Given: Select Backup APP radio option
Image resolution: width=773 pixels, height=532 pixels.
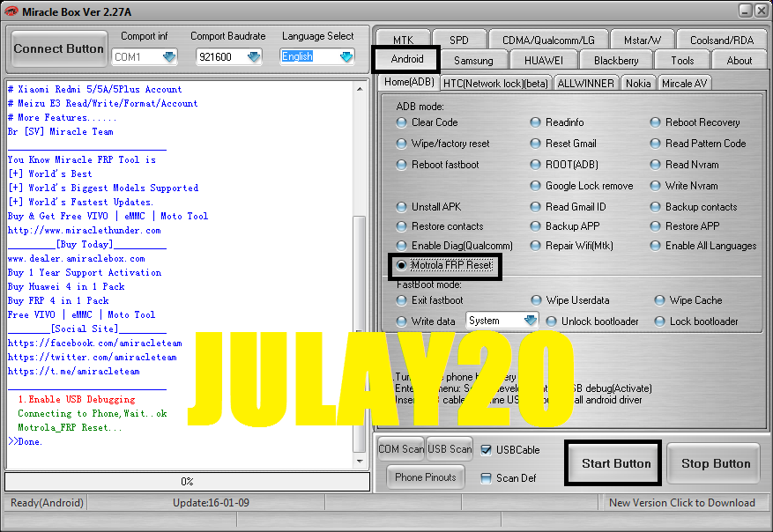Looking at the screenshot, I should point(535,226).
